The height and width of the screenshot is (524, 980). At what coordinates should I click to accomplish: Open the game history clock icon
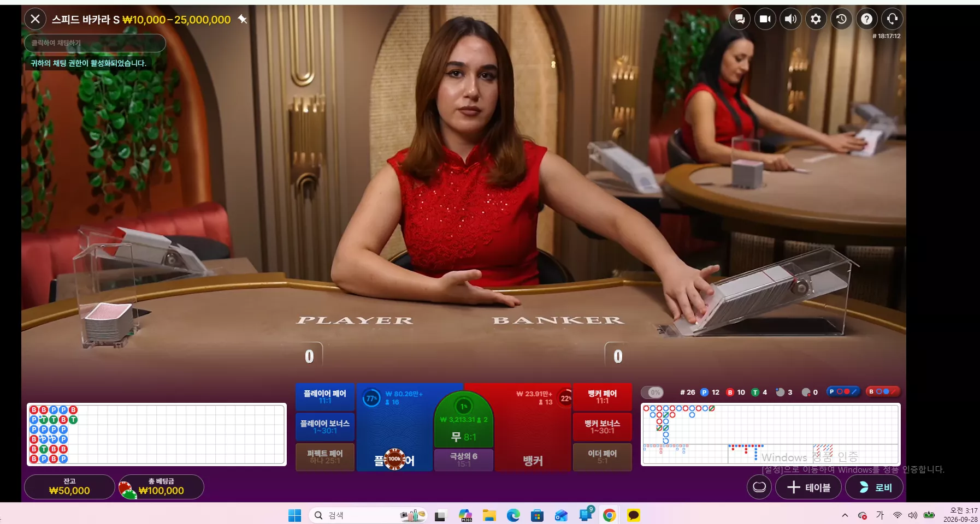pyautogui.click(x=841, y=19)
